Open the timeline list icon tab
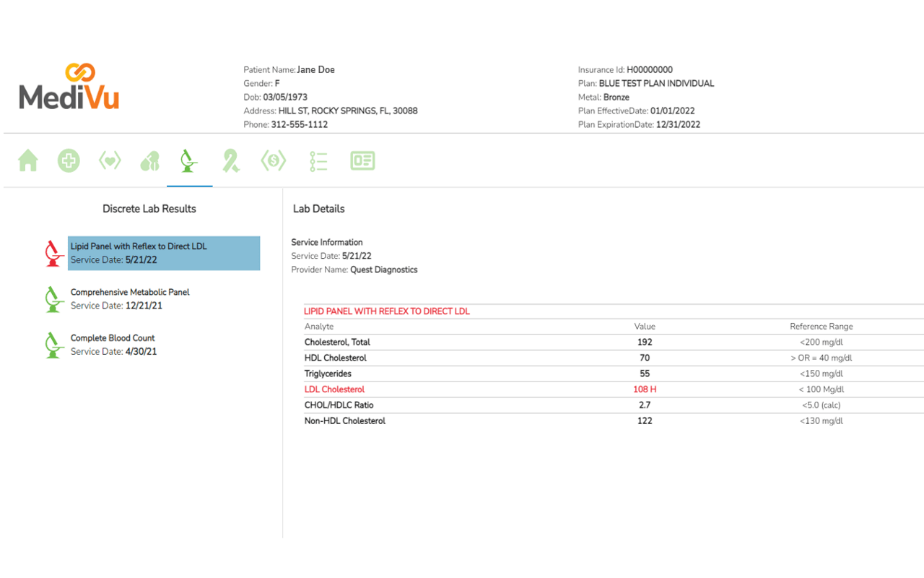The width and height of the screenshot is (924, 578). click(x=318, y=160)
